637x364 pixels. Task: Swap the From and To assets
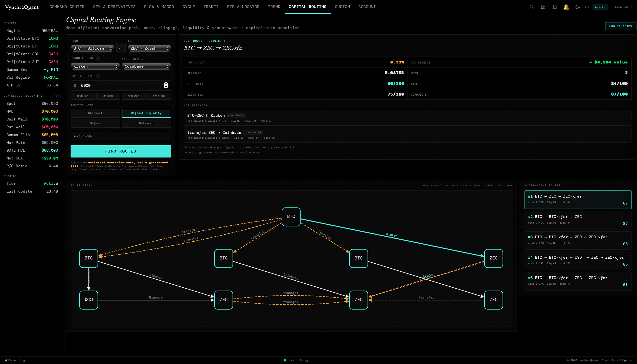(x=121, y=48)
